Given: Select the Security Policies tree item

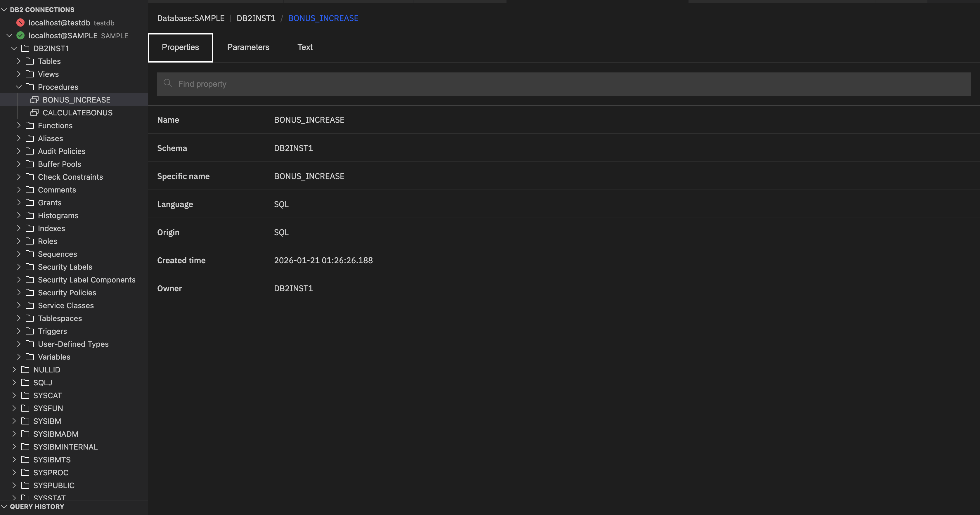Looking at the screenshot, I should point(67,292).
